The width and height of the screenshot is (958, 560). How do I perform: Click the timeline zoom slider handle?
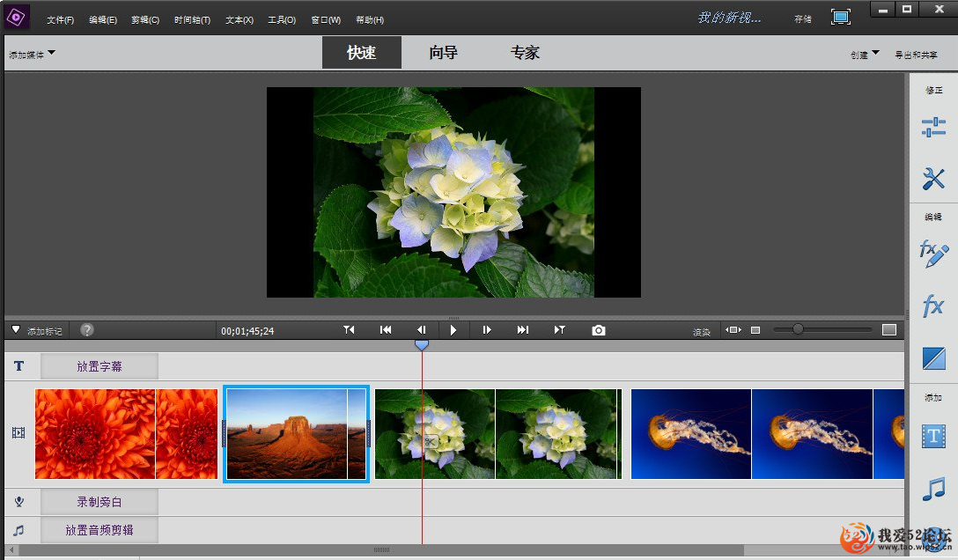click(x=798, y=329)
